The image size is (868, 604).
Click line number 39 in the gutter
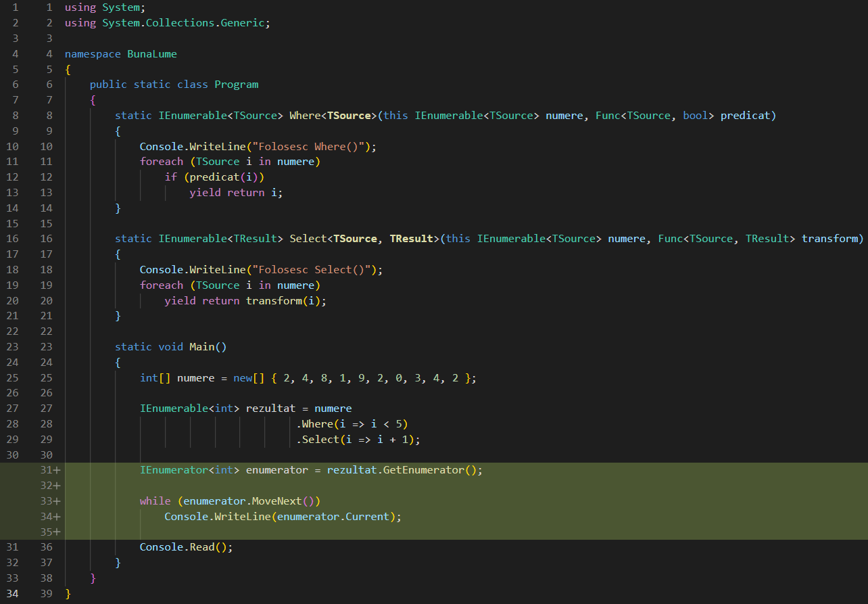coord(46,594)
